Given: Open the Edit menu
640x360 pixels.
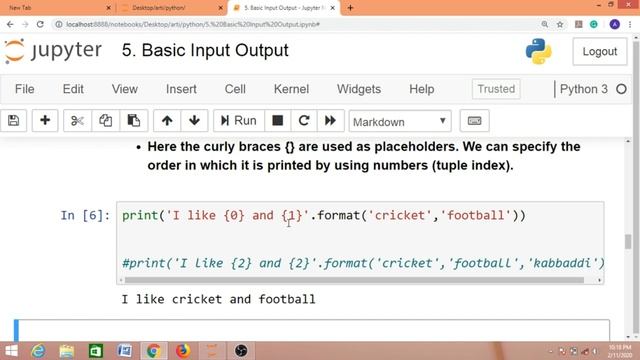Looking at the screenshot, I should click(73, 89).
